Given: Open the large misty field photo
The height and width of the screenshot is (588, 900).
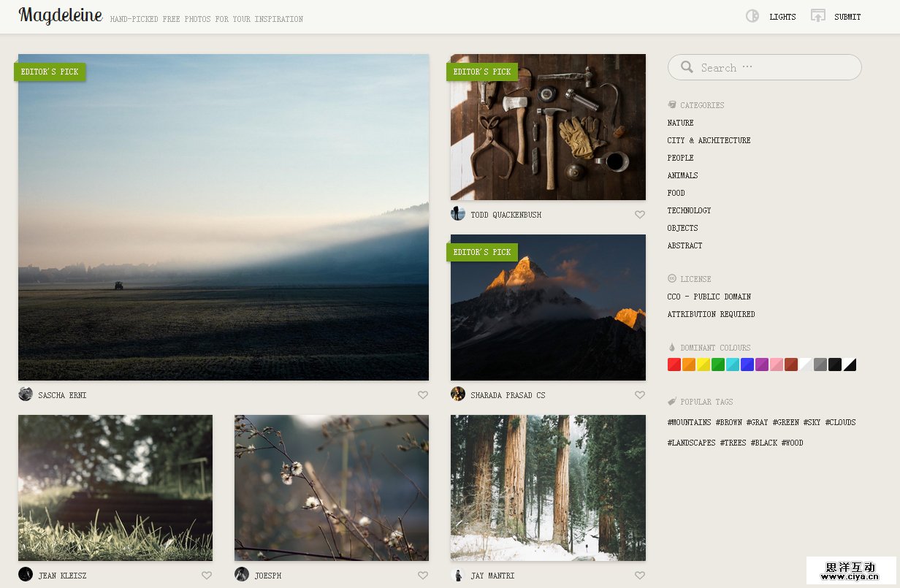Looking at the screenshot, I should pos(224,217).
